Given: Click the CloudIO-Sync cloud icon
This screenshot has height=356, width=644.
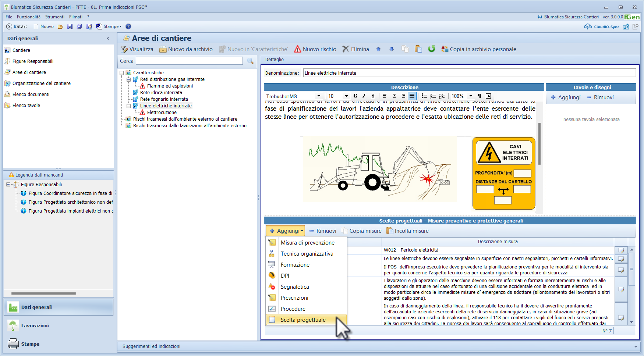Looking at the screenshot, I should click(588, 26).
